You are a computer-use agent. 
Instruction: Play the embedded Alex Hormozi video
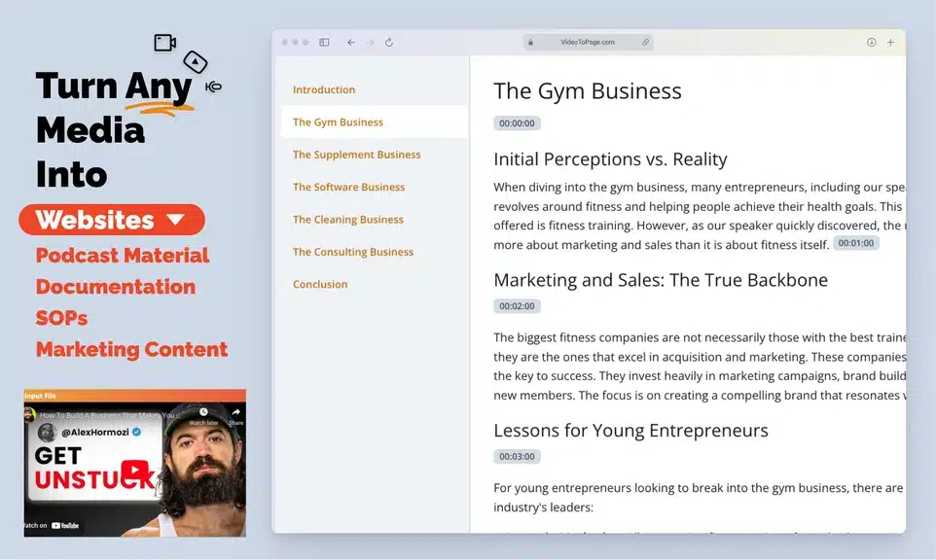[x=134, y=470]
